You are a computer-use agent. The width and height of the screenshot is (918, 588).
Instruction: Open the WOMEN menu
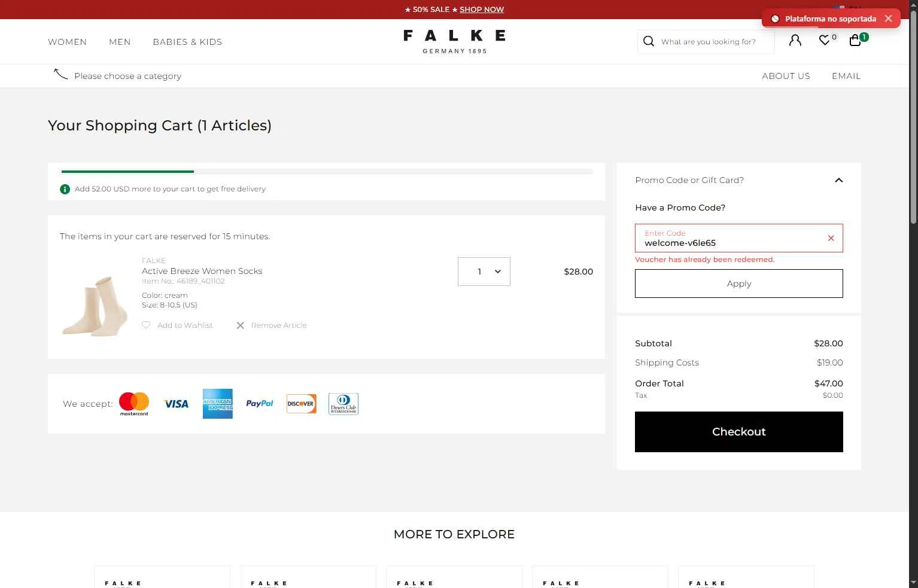coord(67,42)
